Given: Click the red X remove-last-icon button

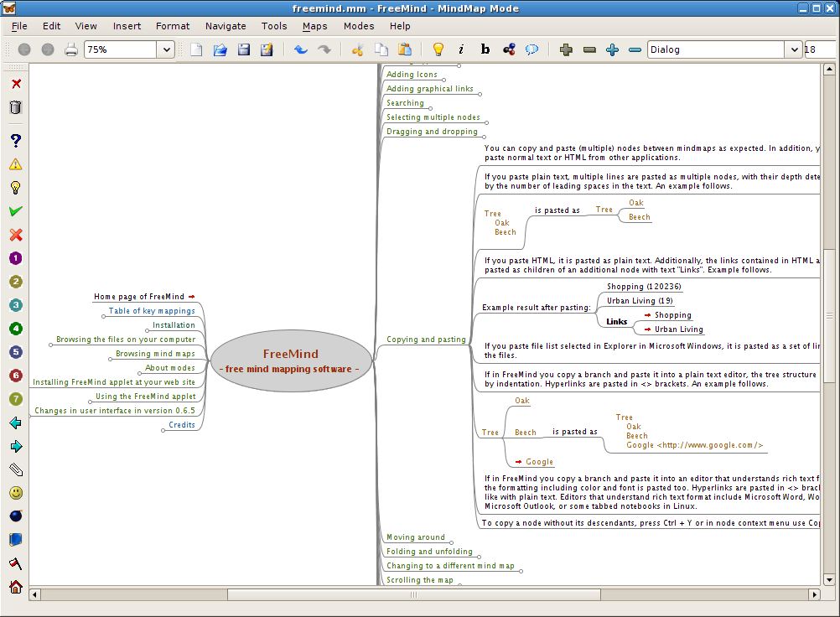Looking at the screenshot, I should point(16,84).
